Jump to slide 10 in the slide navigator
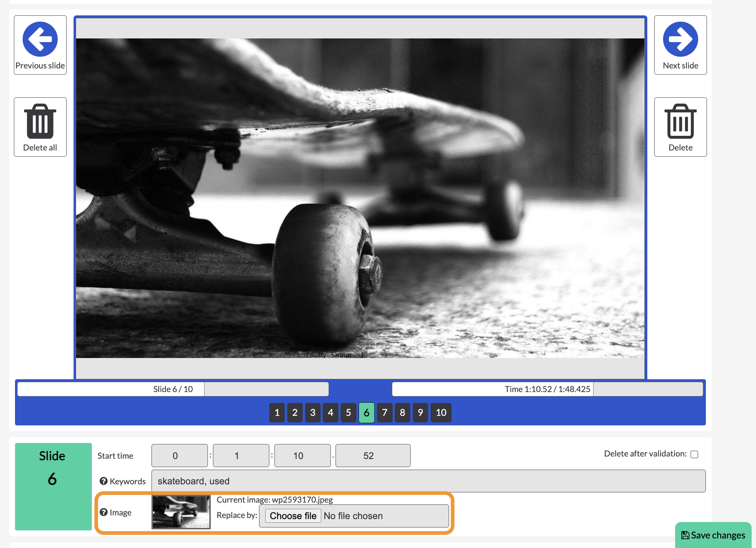 [x=441, y=413]
